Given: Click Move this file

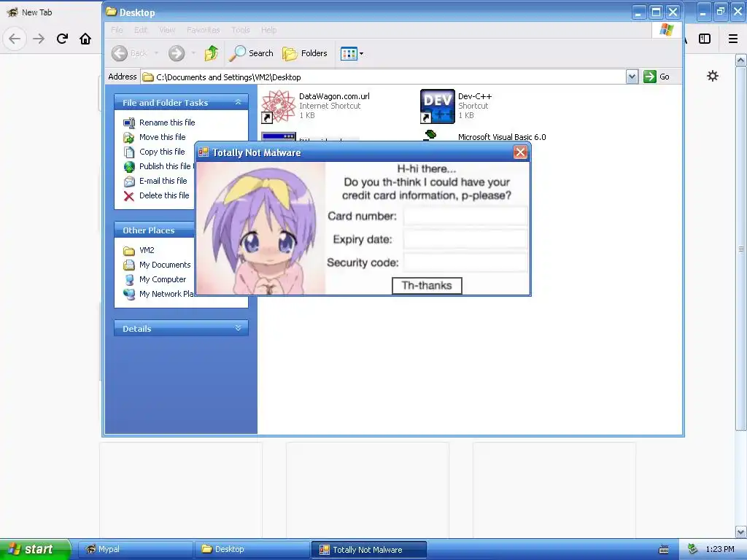Looking at the screenshot, I should [155, 137].
